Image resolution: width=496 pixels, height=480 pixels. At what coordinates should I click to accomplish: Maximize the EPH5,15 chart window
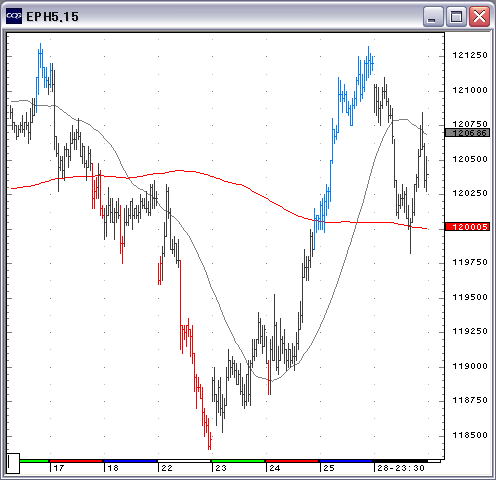click(456, 16)
